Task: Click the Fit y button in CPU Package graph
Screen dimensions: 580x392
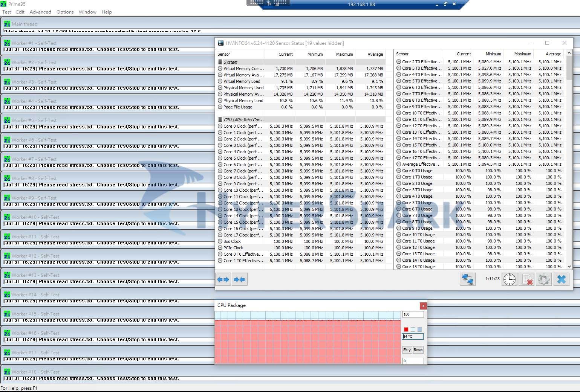Action: pyautogui.click(x=407, y=350)
